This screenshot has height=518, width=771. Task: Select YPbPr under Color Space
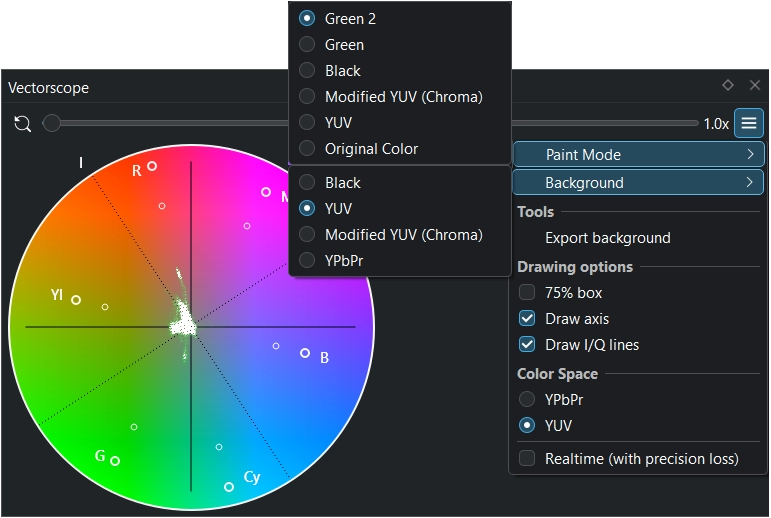527,399
